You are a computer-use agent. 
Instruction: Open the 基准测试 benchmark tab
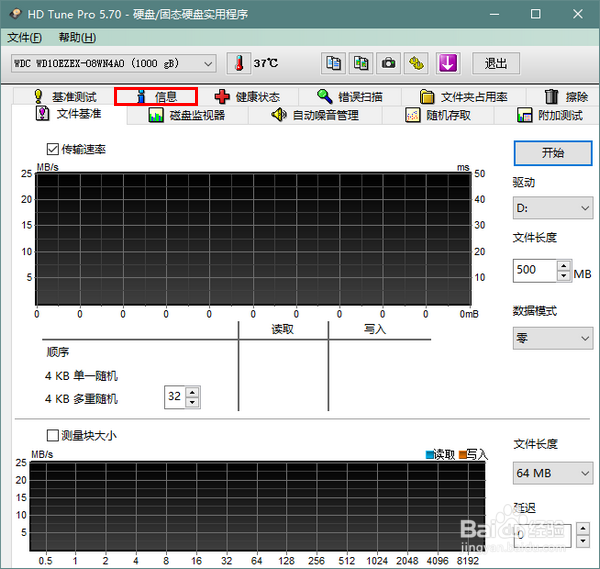64,96
